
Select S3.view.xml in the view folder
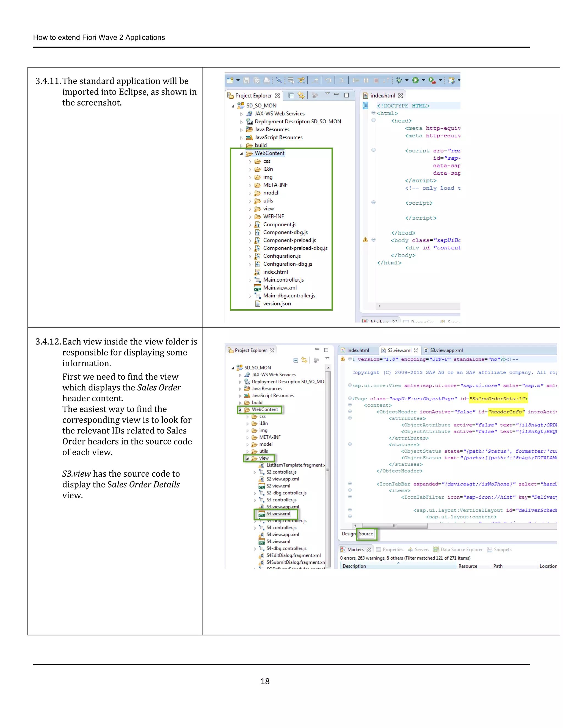point(278,514)
